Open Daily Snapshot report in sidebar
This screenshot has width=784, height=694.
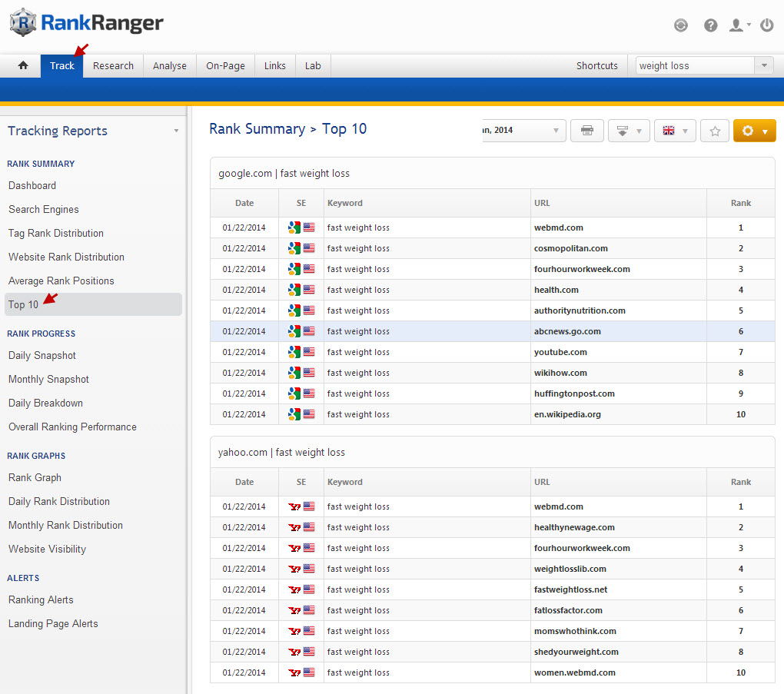pos(42,356)
